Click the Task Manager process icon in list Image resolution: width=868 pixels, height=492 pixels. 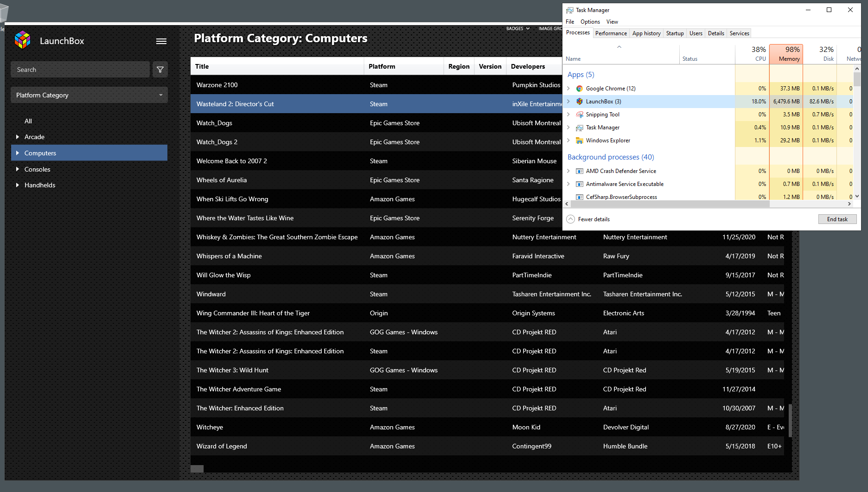point(580,128)
